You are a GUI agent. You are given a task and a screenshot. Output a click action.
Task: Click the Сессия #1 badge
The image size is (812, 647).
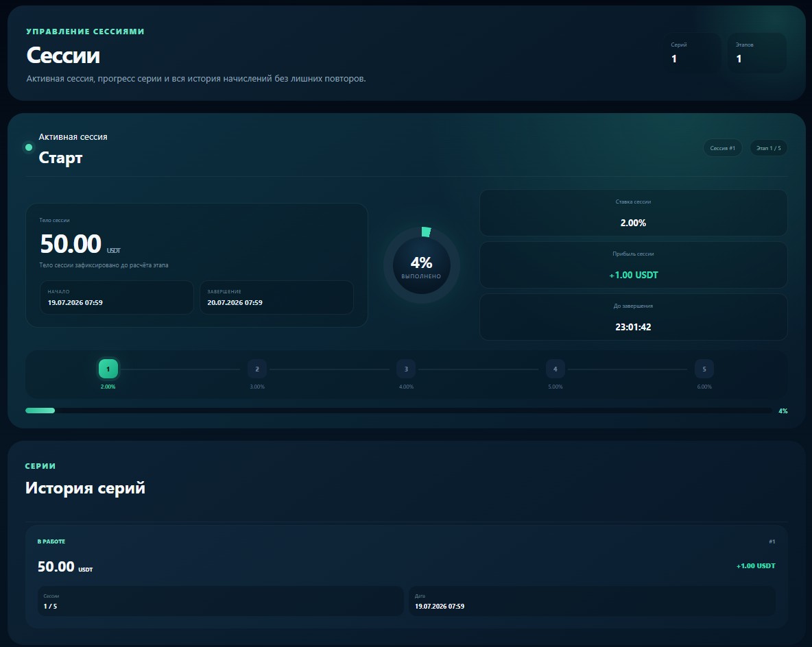(x=722, y=148)
